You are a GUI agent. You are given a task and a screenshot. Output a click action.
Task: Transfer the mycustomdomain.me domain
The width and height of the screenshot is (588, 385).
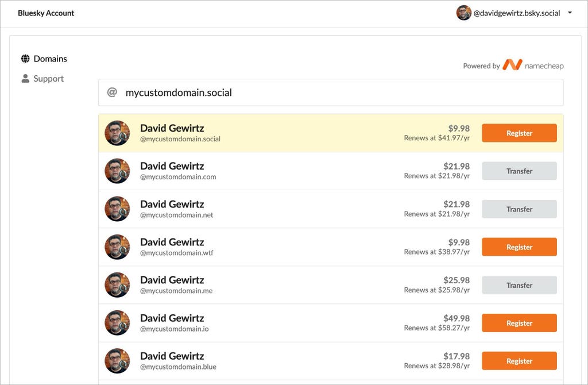tap(519, 285)
